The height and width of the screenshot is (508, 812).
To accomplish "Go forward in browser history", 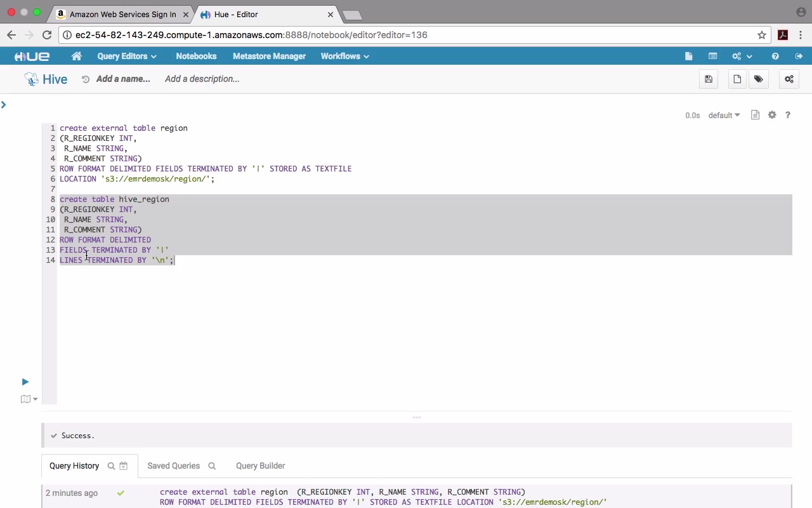I will (29, 35).
